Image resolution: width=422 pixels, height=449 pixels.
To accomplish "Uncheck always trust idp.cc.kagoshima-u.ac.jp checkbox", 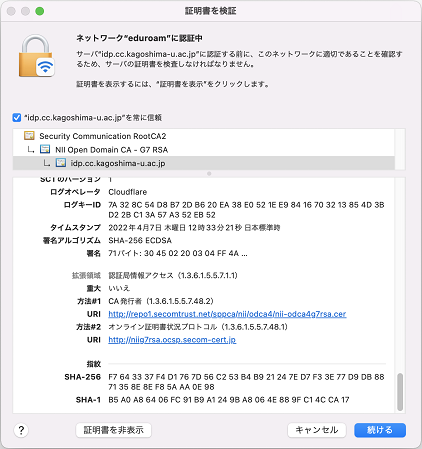I will point(17,117).
